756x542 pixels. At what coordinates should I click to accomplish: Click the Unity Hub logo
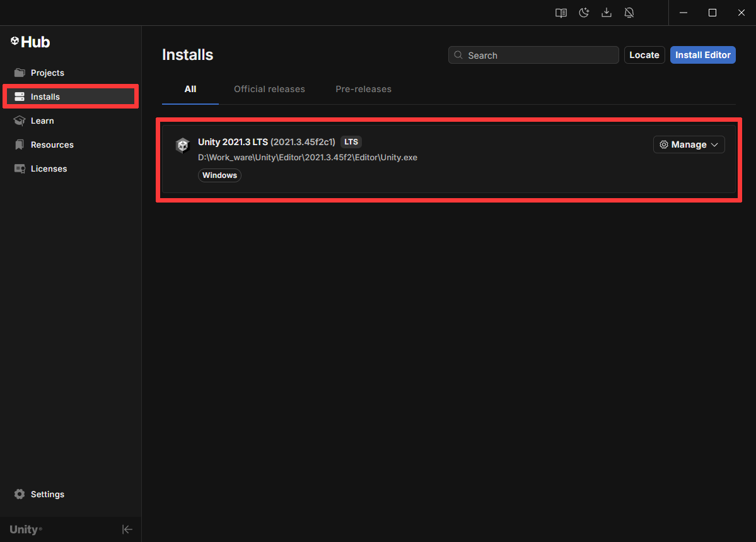[x=30, y=42]
